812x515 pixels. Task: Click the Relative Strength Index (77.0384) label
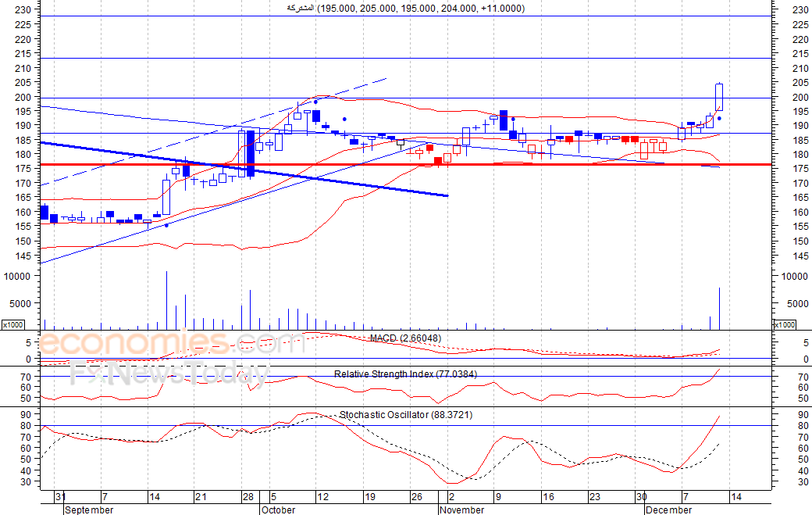[405, 374]
